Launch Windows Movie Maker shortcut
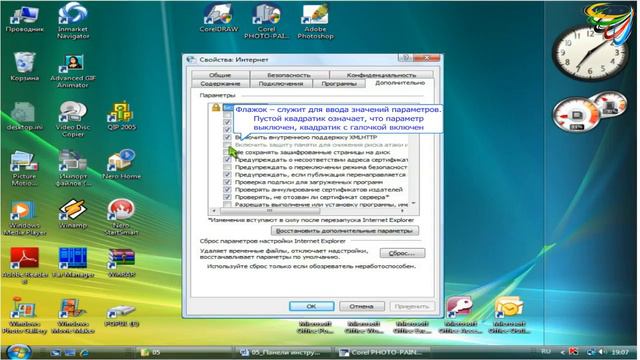 (x=73, y=316)
